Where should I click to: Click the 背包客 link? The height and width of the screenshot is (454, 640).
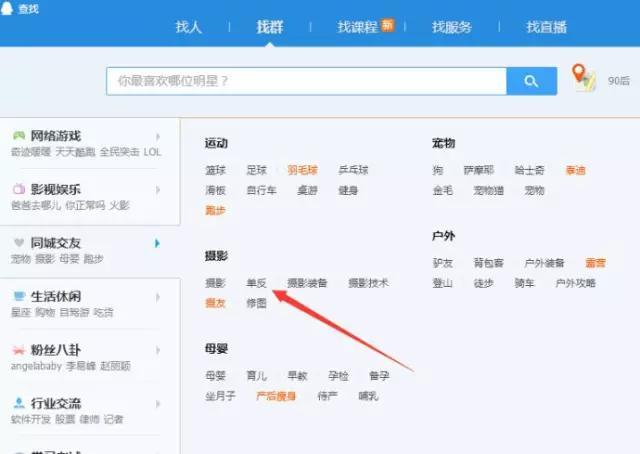pyautogui.click(x=489, y=263)
